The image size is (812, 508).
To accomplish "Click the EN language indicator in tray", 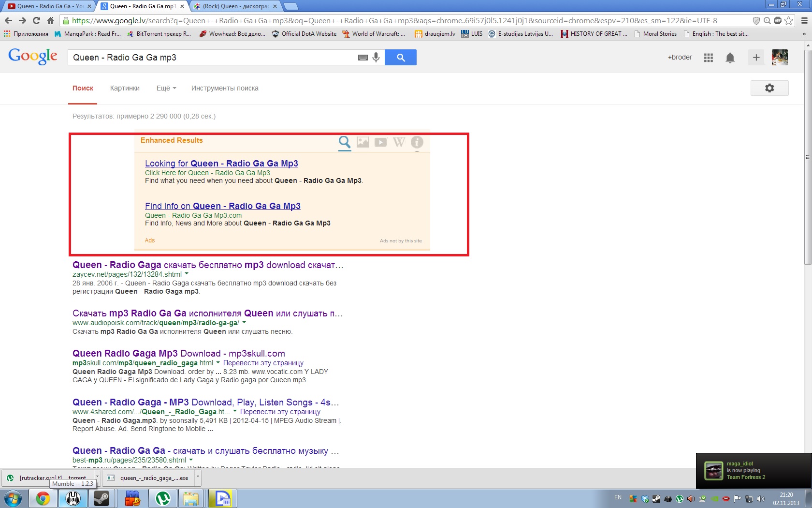I will coord(618,497).
